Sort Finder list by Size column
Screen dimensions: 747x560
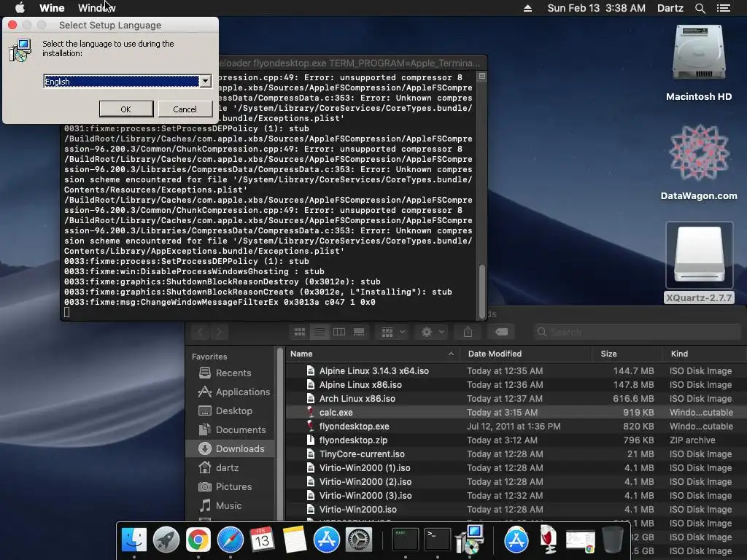click(x=627, y=354)
